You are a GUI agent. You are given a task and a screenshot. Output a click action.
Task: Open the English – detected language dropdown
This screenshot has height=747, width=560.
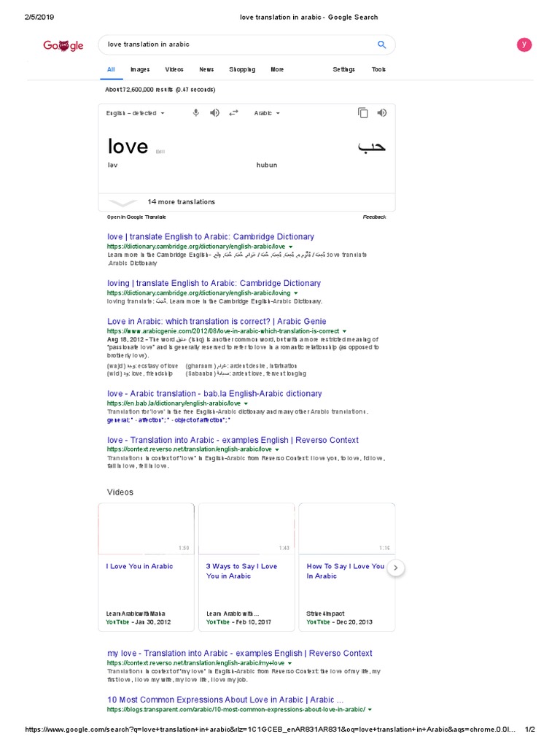(135, 113)
